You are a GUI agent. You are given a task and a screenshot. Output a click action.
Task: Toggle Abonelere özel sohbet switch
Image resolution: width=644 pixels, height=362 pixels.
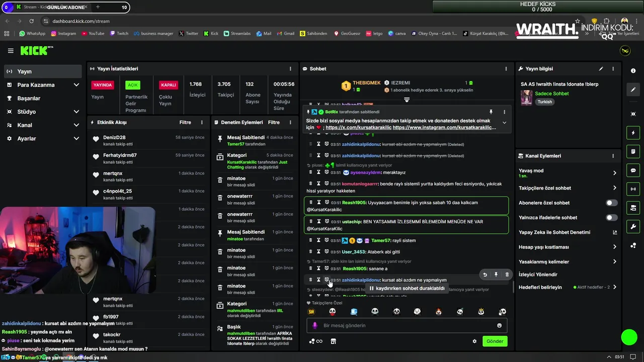pos(611,203)
